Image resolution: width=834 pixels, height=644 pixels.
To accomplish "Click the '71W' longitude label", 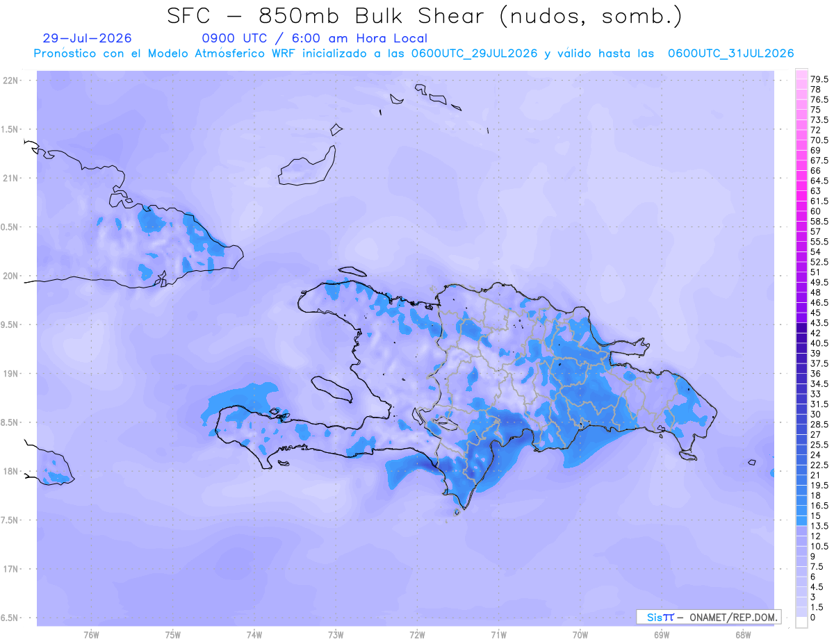I will (499, 636).
